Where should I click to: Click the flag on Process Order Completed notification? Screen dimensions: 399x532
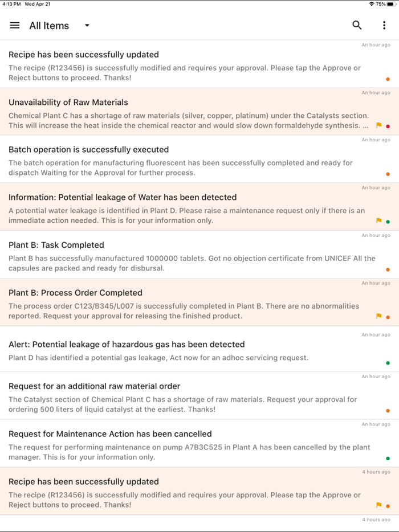[x=378, y=317]
